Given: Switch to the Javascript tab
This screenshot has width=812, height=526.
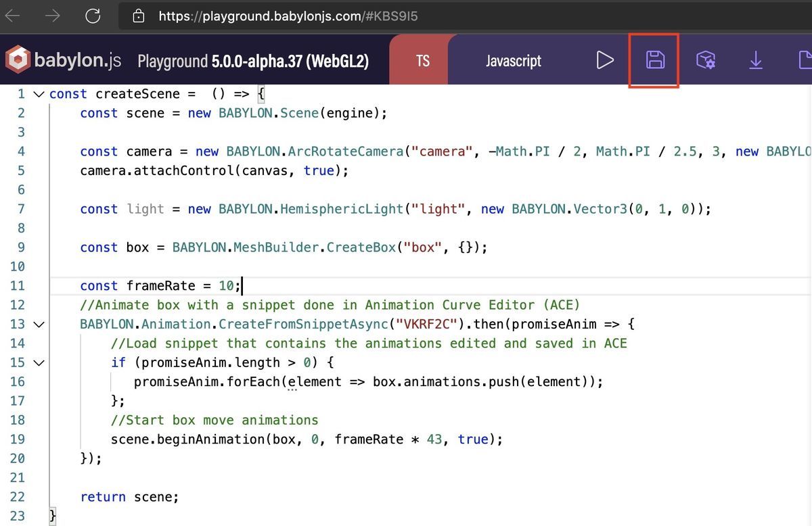Looking at the screenshot, I should tap(513, 61).
